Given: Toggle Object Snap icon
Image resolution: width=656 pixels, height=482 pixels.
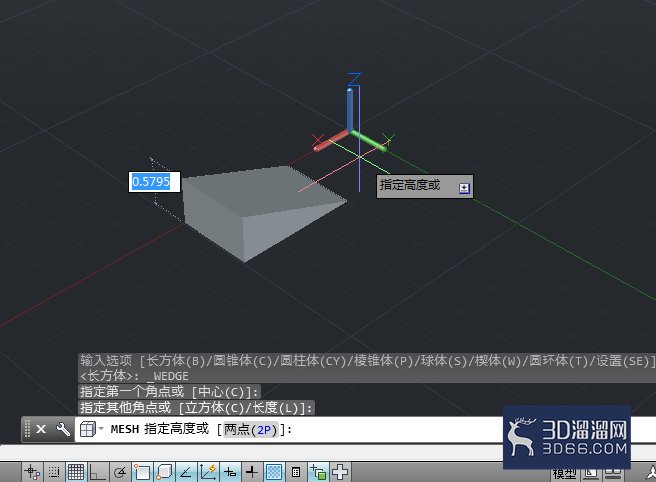Looking at the screenshot, I should click(x=142, y=472).
